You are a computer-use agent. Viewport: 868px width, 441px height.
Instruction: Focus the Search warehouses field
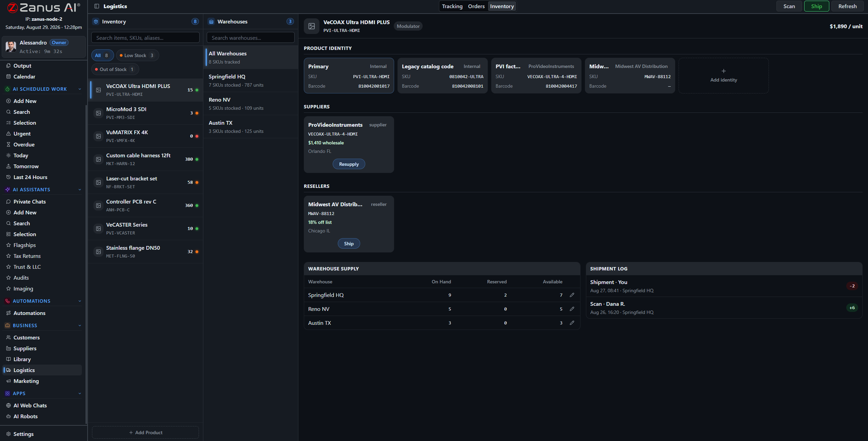click(x=251, y=38)
